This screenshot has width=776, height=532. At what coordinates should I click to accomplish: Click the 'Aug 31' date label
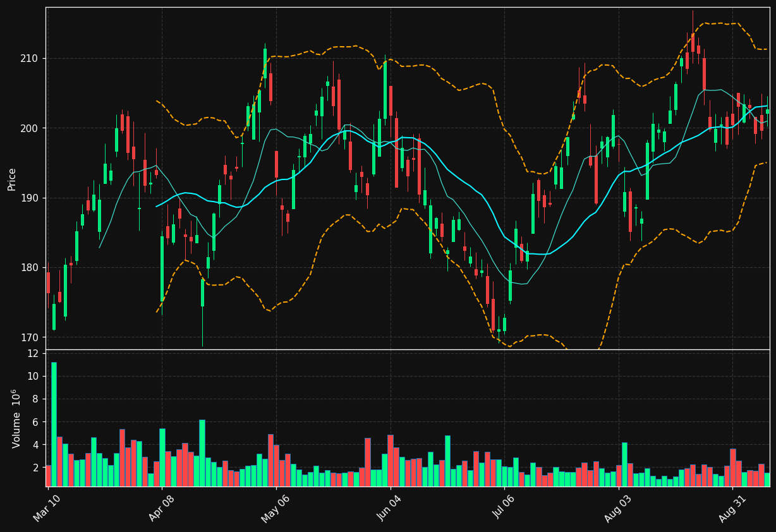[732, 508]
